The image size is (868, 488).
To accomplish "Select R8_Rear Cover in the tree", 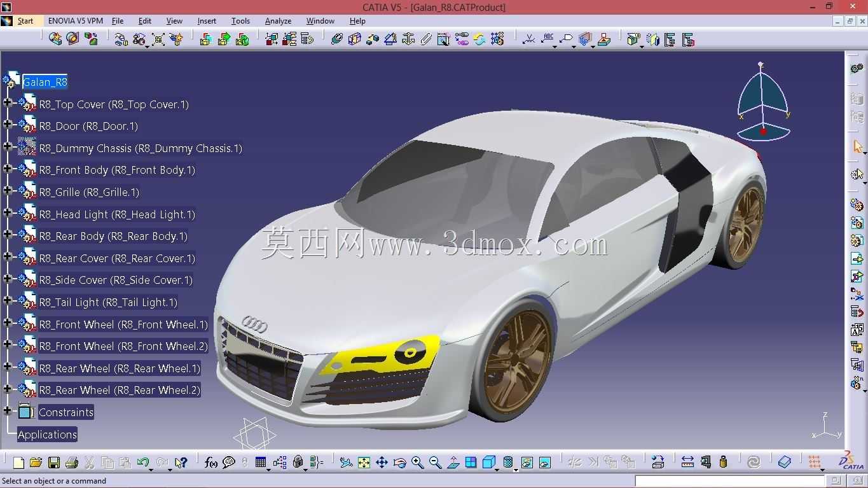I will [x=117, y=258].
